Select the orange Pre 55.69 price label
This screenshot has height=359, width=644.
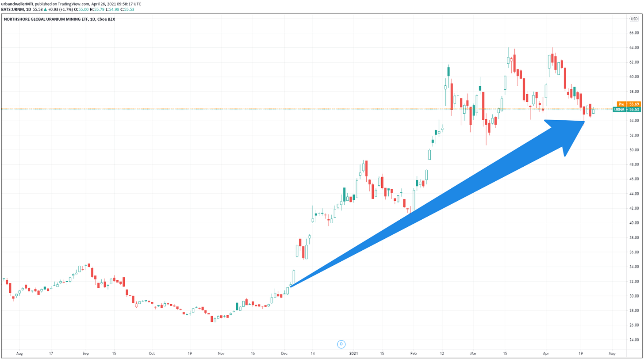tap(629, 104)
